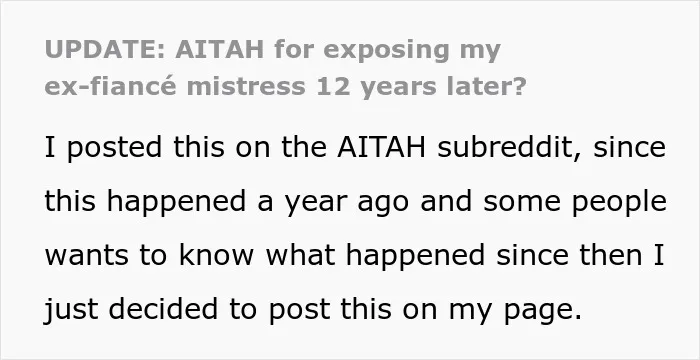Screen dimensions: 700x360
Task: Click AITAH in the gray post title
Action: 220,50
